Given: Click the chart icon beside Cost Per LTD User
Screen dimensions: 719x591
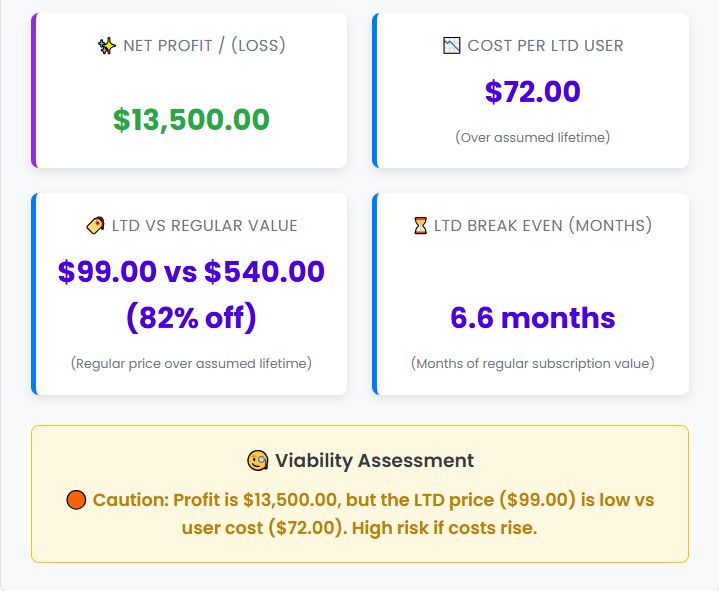Looking at the screenshot, I should click(452, 46).
